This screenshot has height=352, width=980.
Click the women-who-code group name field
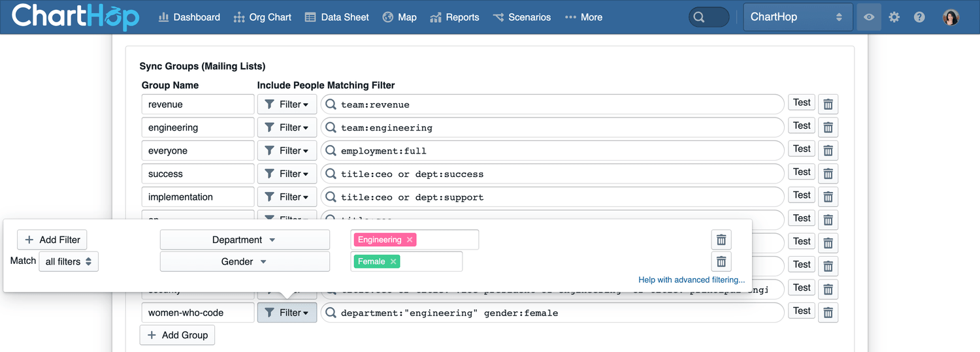pos(198,313)
